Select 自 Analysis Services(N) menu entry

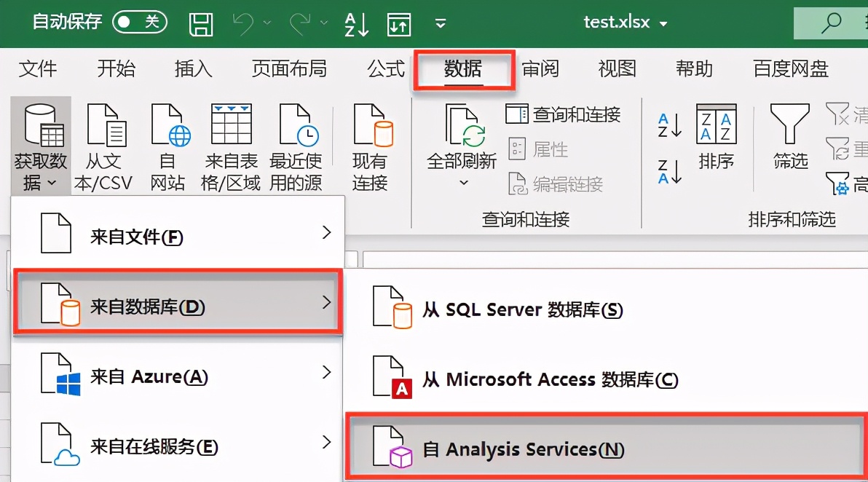[522, 449]
